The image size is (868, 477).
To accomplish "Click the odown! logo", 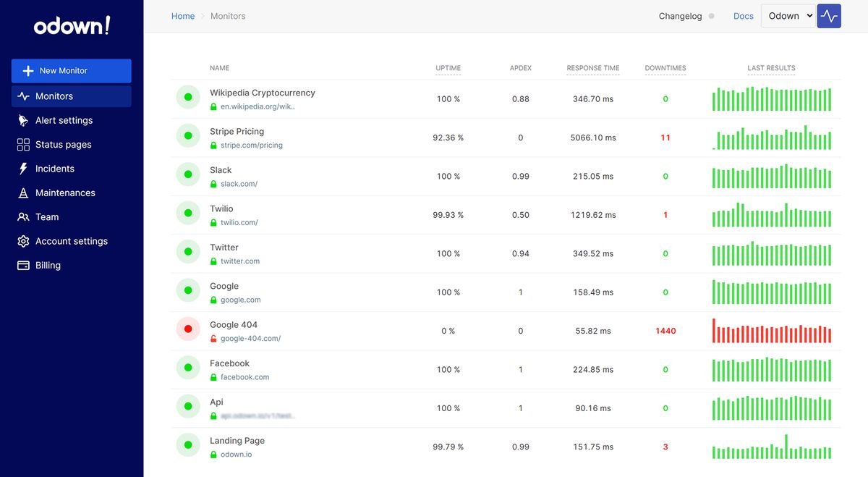I will pyautogui.click(x=72, y=26).
